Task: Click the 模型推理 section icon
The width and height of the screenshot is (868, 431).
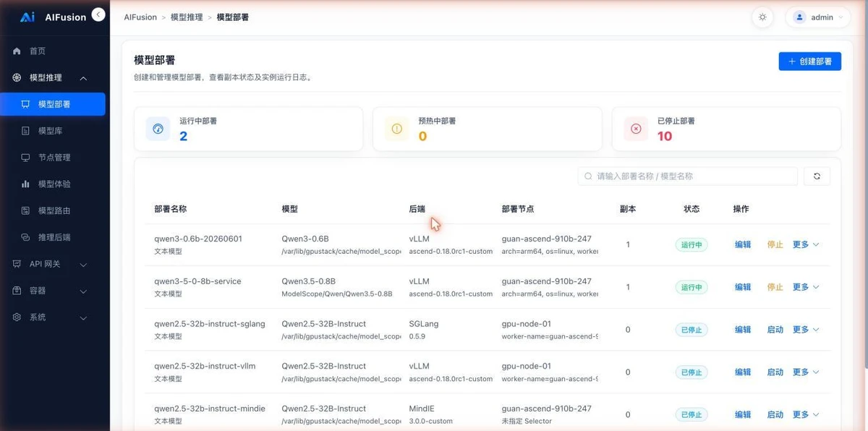Action: point(17,78)
